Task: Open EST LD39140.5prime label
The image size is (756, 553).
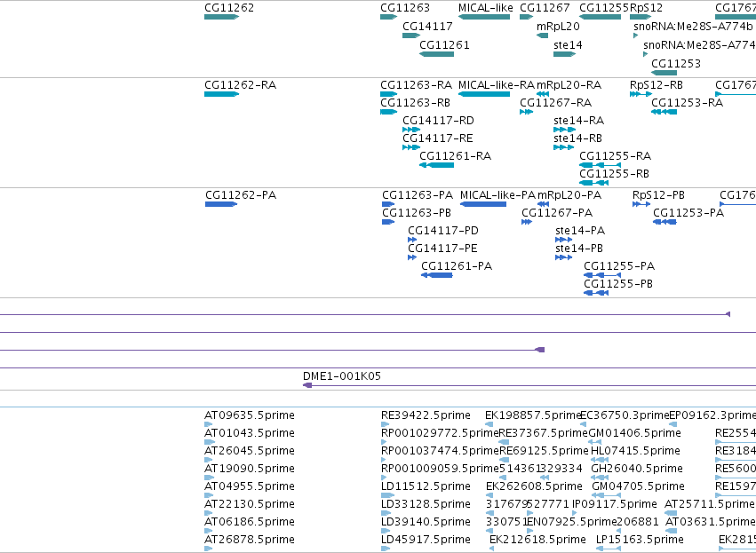Action: (426, 522)
